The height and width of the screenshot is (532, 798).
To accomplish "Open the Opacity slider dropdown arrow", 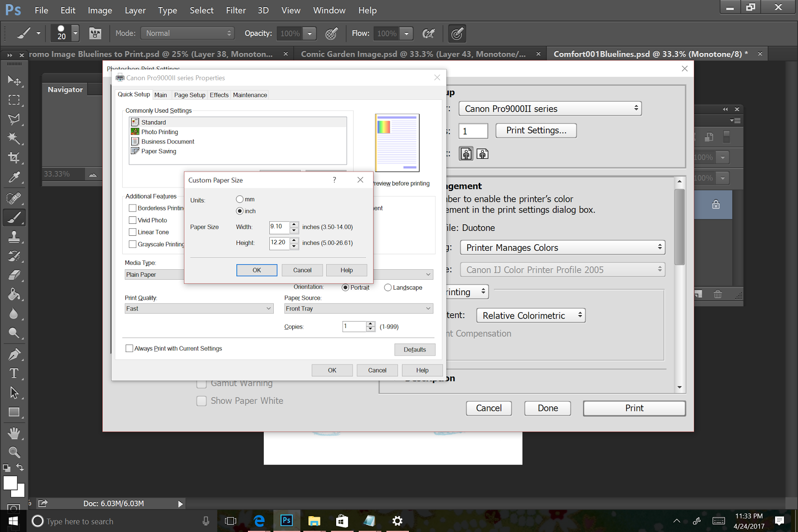I will coord(309,33).
